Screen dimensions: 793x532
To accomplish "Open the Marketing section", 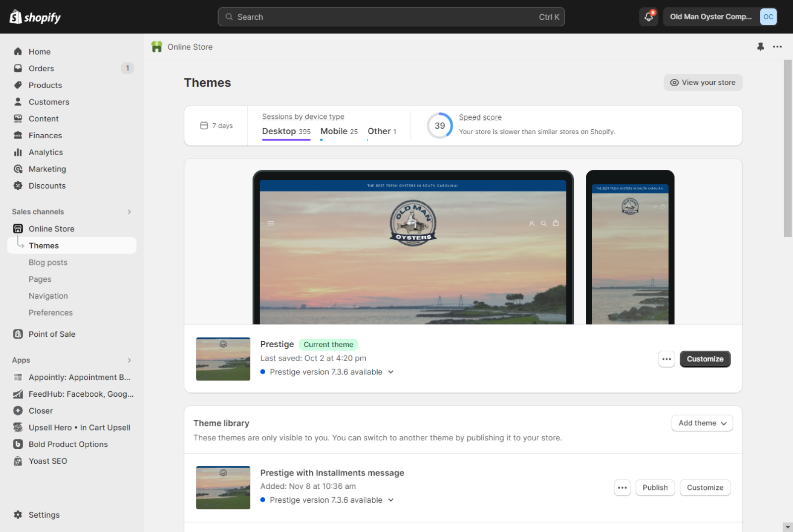I will [47, 169].
